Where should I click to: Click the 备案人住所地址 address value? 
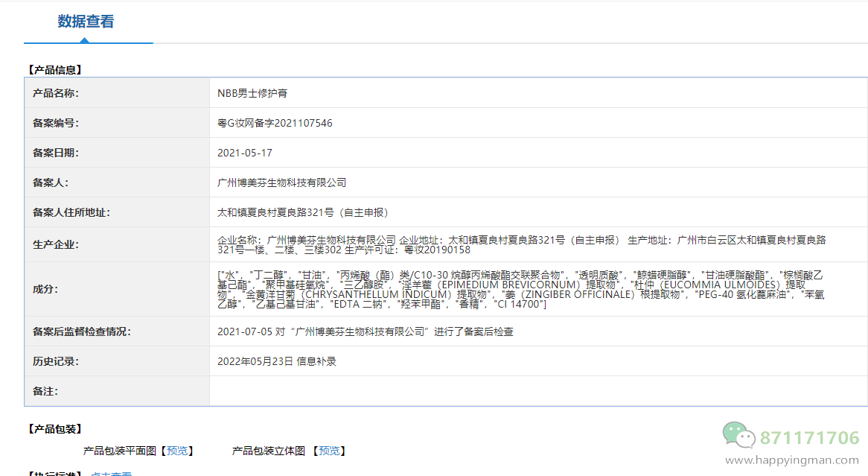pos(302,212)
